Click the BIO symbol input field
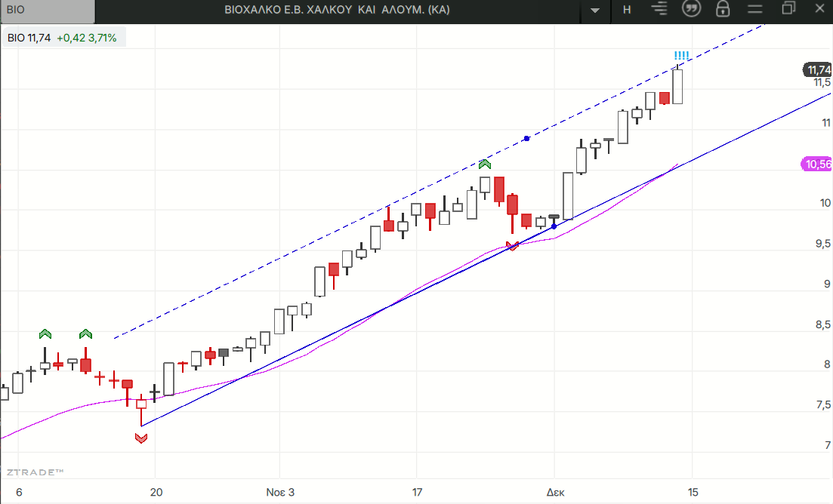 click(47, 10)
